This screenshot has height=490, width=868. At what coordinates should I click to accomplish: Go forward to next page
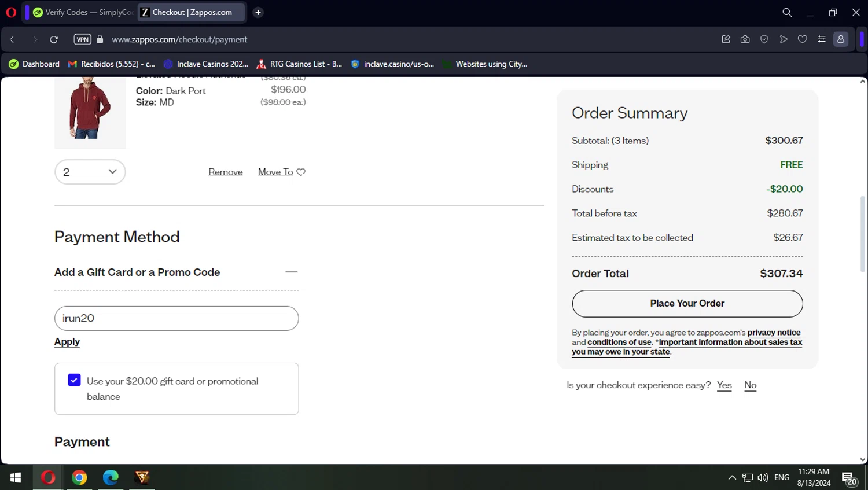pyautogui.click(x=35, y=39)
